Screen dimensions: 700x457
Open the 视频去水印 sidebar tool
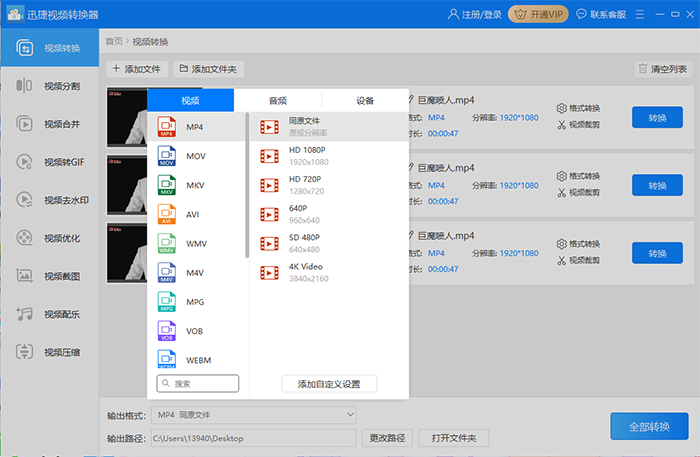click(x=50, y=200)
